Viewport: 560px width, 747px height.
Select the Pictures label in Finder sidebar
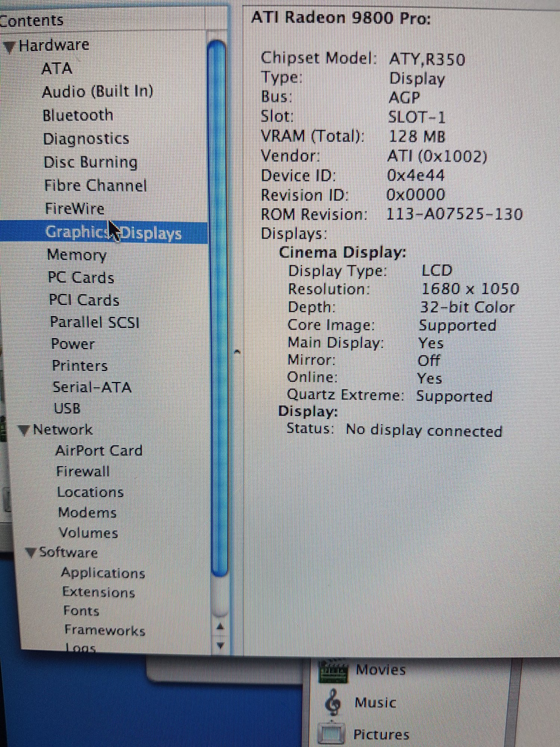point(381,735)
